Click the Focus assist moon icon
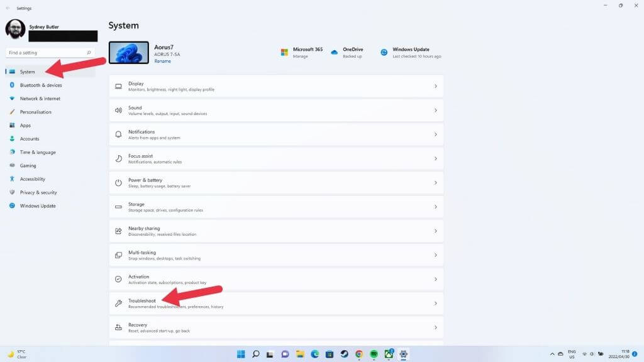644x362 pixels. coord(118,158)
